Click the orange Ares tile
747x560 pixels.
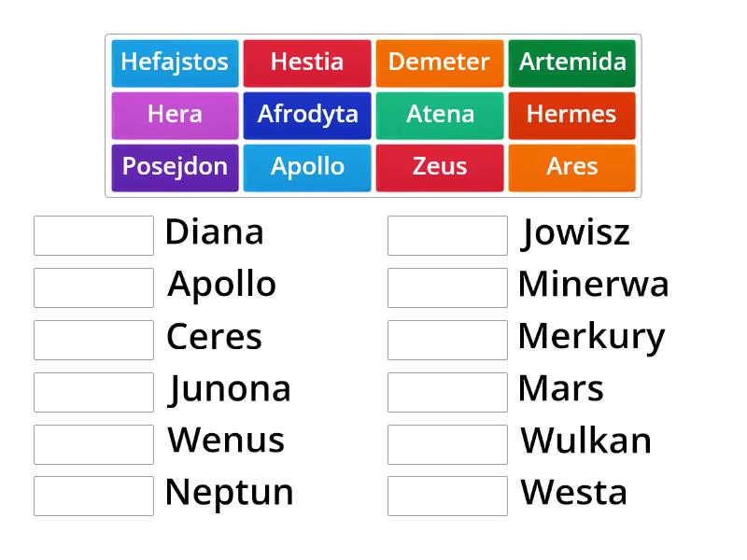572,168
